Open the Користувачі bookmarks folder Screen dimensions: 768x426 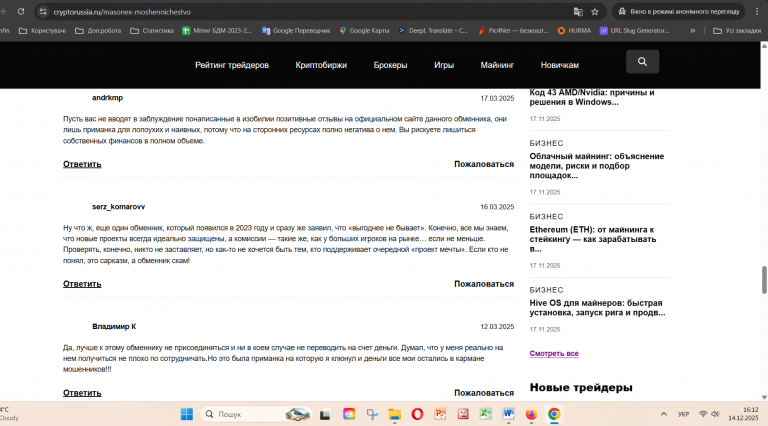(x=42, y=30)
